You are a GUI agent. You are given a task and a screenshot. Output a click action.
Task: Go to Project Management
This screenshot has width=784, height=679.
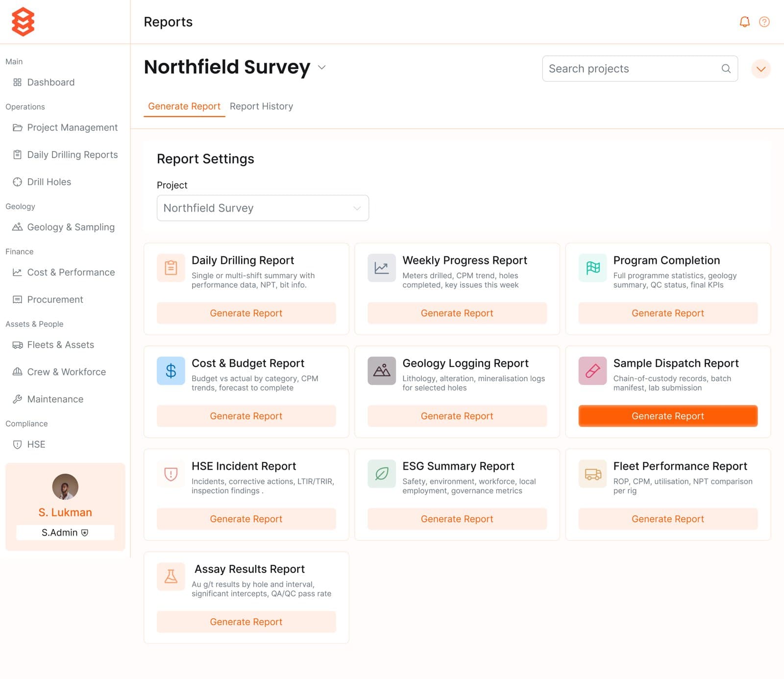click(x=65, y=127)
